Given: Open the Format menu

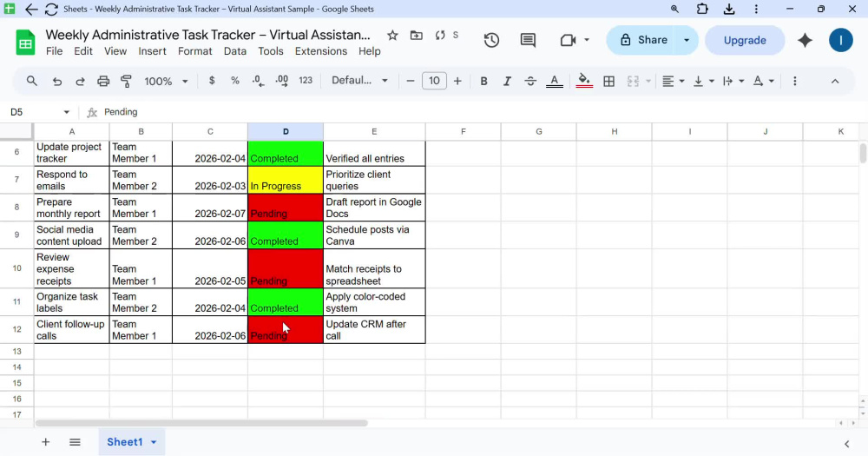Looking at the screenshot, I should pyautogui.click(x=194, y=51).
